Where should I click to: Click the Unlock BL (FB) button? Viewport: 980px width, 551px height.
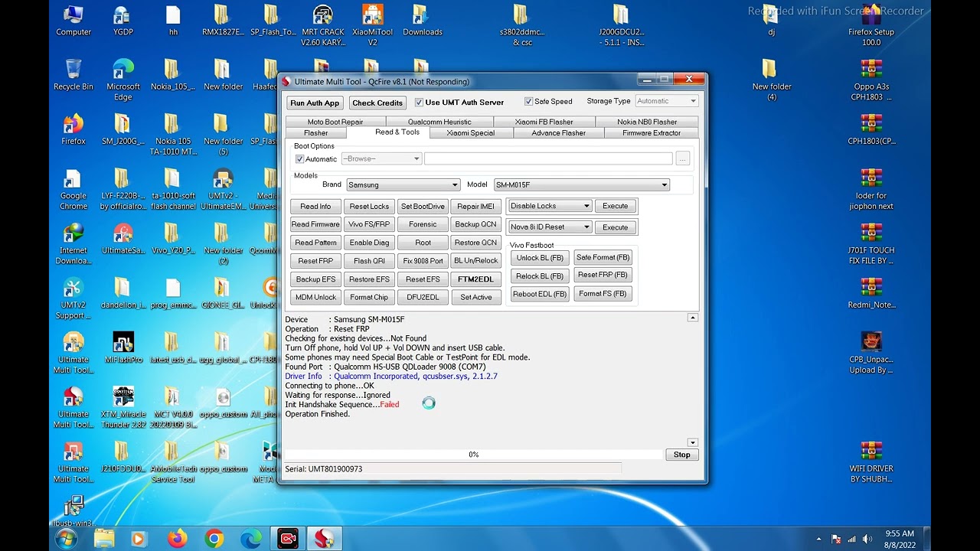[540, 258]
